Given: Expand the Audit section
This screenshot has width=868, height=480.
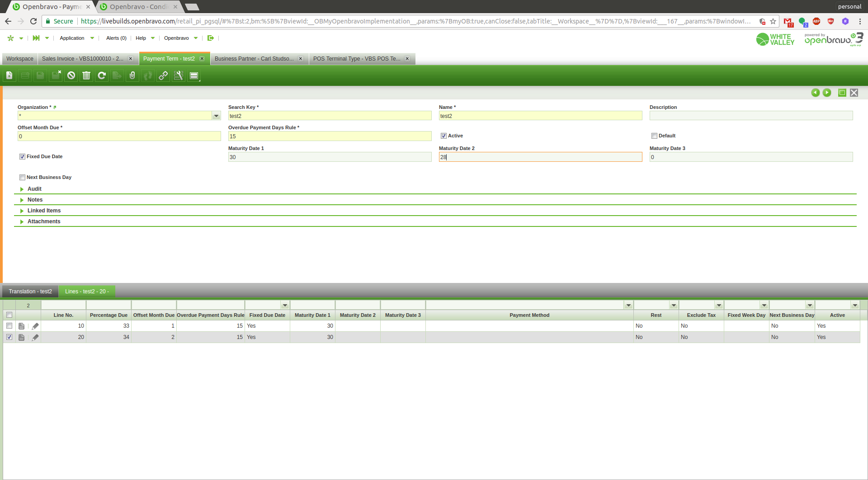Looking at the screenshot, I should [x=34, y=189].
